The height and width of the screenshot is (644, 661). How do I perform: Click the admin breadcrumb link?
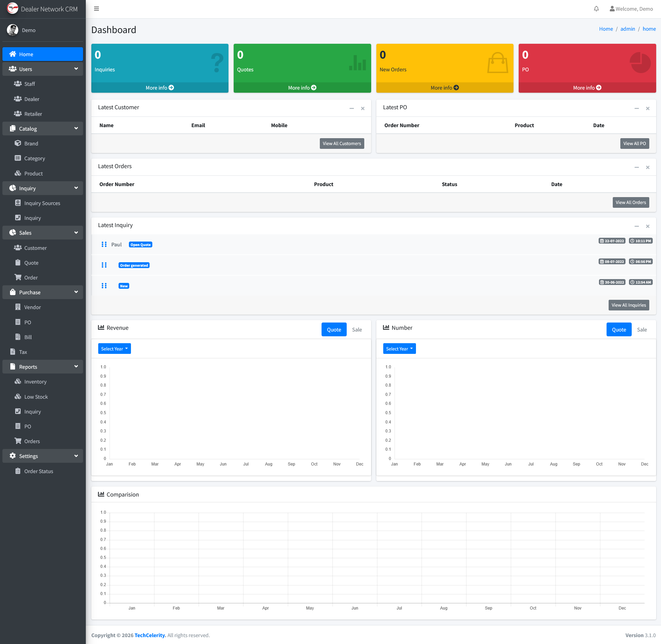628,29
